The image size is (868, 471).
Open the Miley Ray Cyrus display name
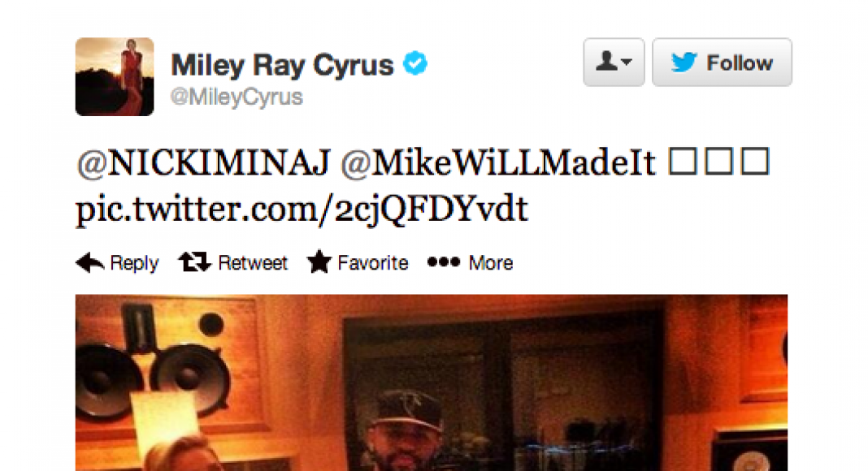click(282, 65)
